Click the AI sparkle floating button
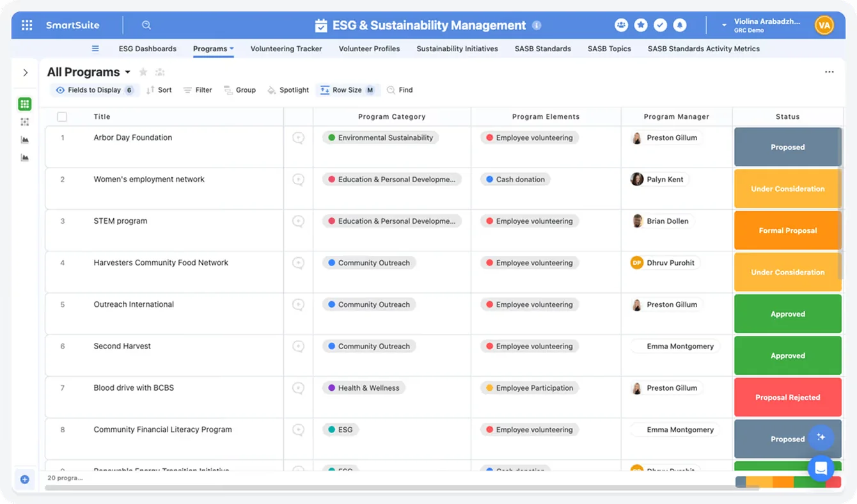Viewport: 857px width, 504px height. [821, 437]
